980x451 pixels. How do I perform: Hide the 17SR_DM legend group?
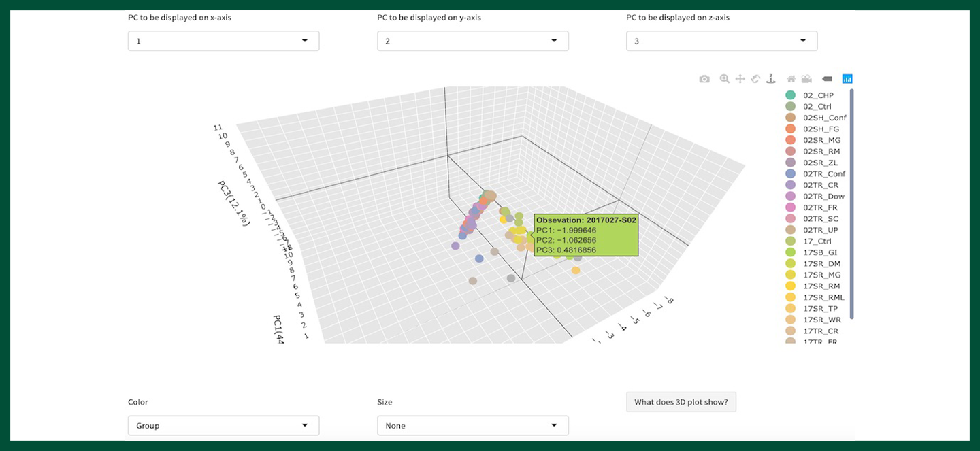pyautogui.click(x=813, y=263)
